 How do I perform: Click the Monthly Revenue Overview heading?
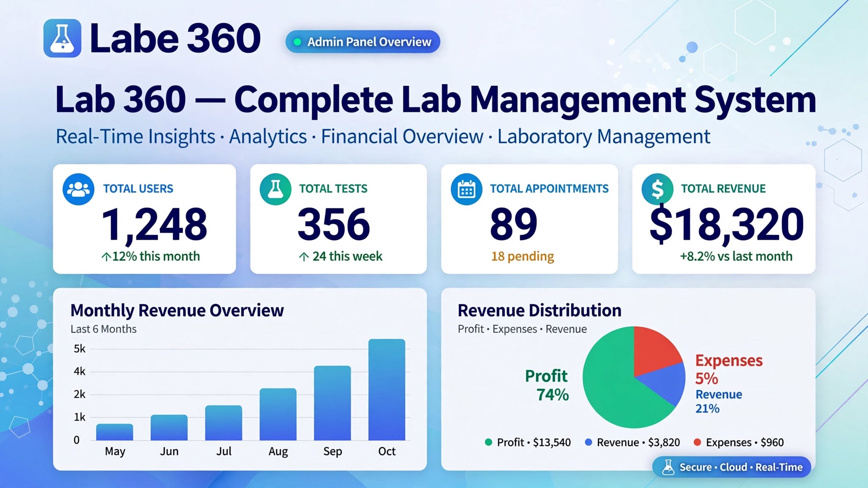tap(177, 311)
